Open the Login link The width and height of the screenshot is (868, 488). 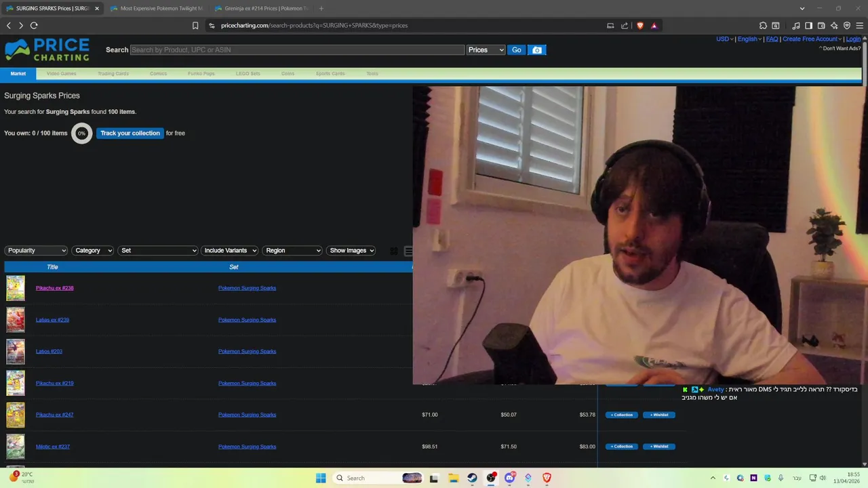[x=853, y=39]
